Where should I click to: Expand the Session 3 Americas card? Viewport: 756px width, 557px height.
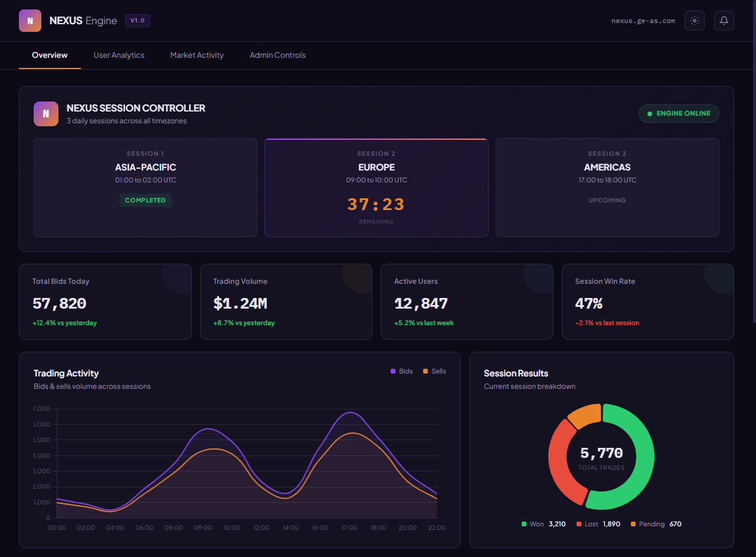[607, 187]
